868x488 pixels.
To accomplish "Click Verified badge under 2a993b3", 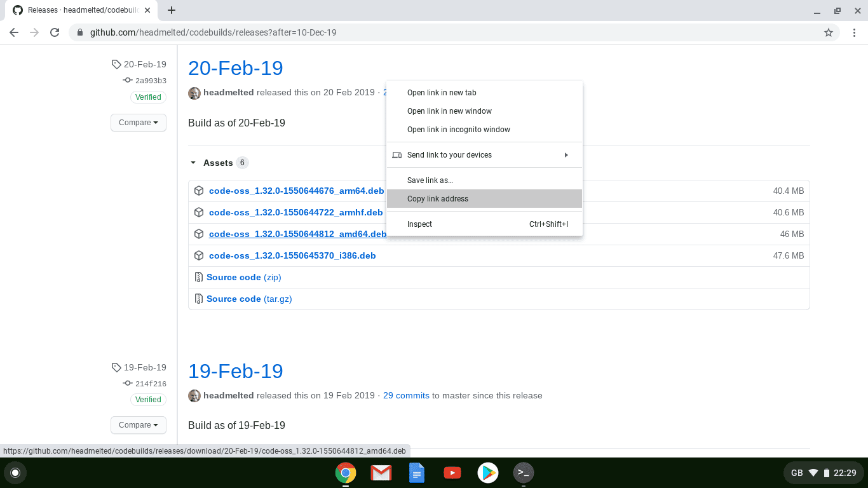I will 148,97.
